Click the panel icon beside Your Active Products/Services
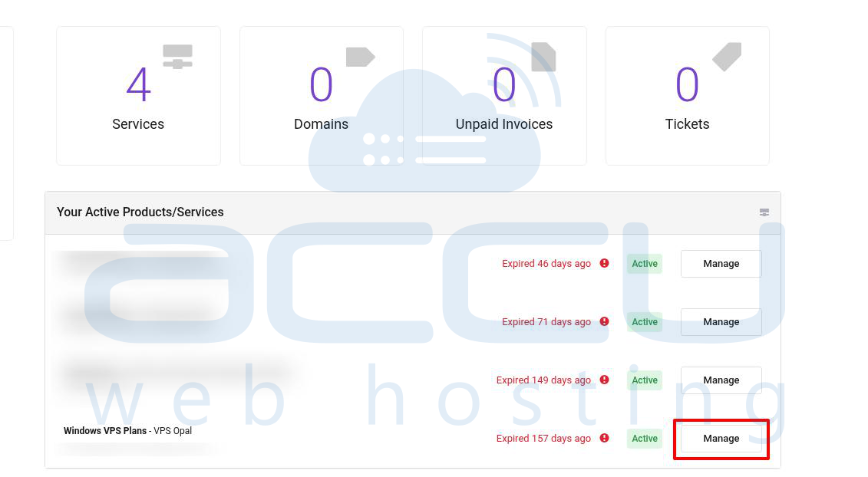 pos(764,212)
